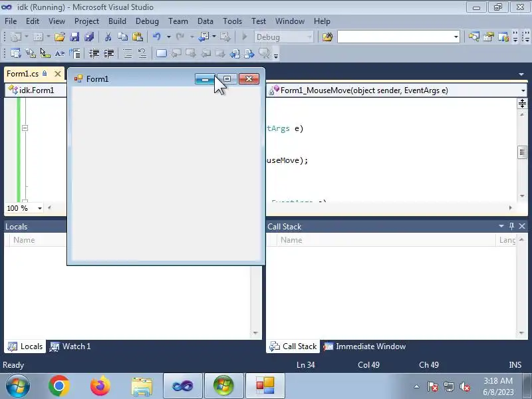The image size is (532, 399).
Task: Increase line indent with the indent icon
Action: (109, 53)
